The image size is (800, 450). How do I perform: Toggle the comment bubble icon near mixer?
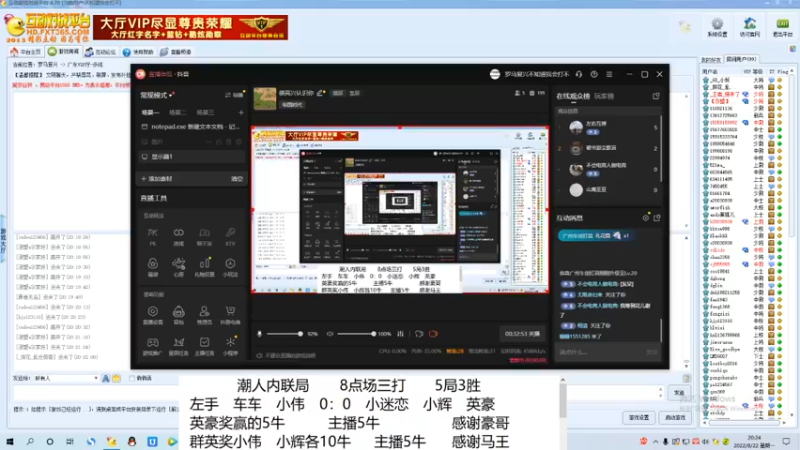coord(419,334)
